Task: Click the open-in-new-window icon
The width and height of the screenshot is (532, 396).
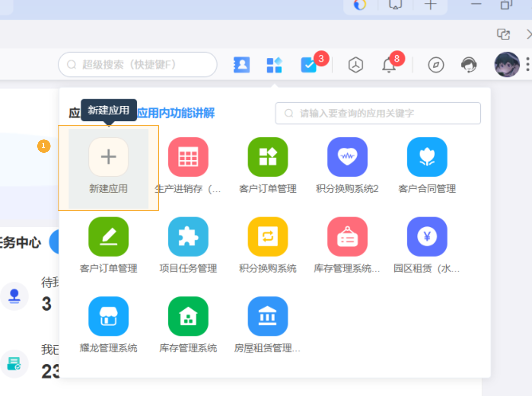Action: click(503, 34)
